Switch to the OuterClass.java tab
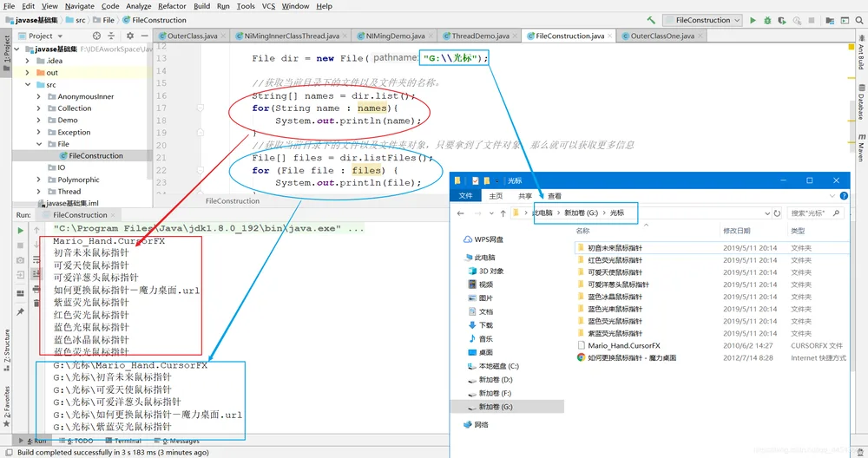868x458 pixels. (x=192, y=36)
